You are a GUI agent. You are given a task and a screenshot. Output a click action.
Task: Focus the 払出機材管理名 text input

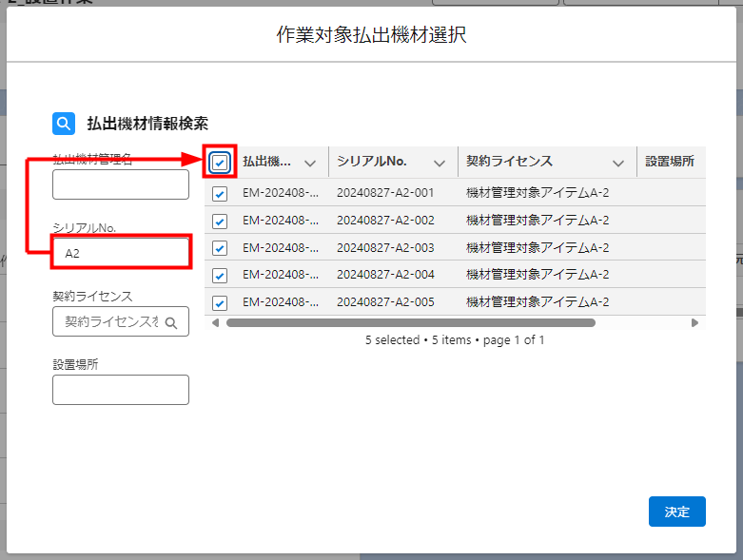tap(121, 184)
